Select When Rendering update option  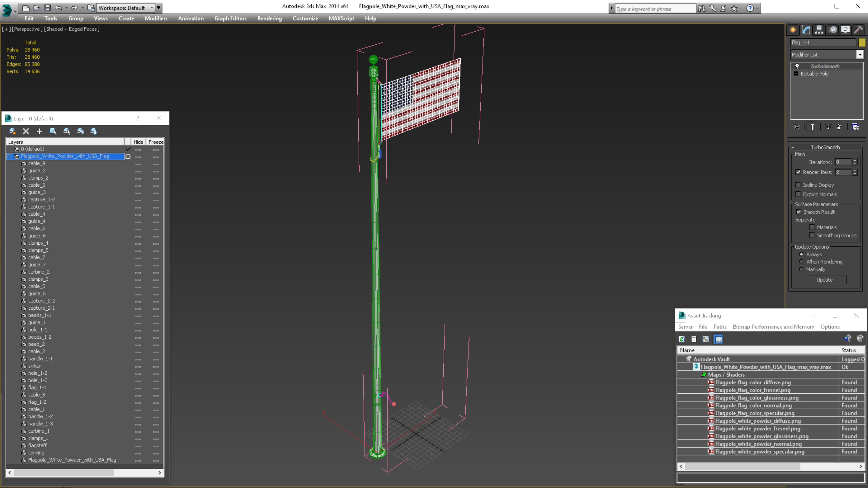click(x=801, y=261)
